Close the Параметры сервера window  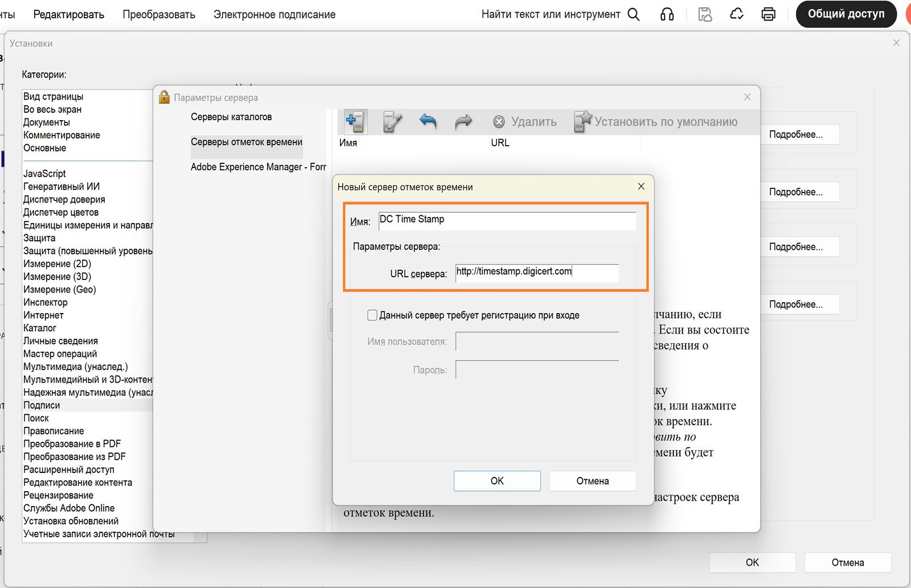point(748,97)
